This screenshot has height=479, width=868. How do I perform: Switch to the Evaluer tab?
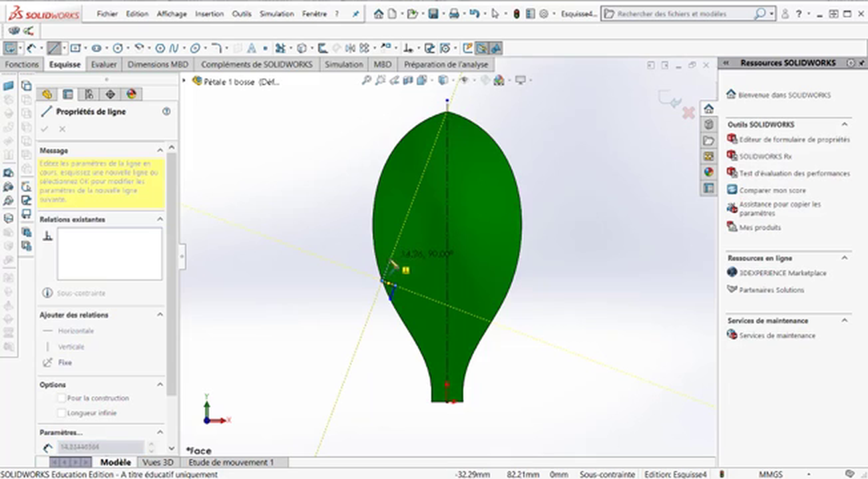coord(104,65)
